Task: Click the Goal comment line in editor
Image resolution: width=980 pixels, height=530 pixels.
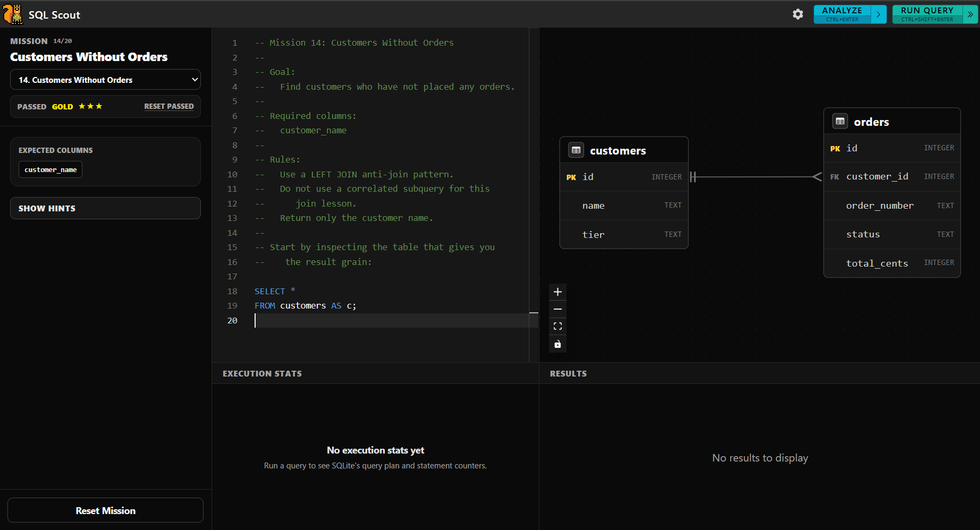Action: tap(275, 72)
